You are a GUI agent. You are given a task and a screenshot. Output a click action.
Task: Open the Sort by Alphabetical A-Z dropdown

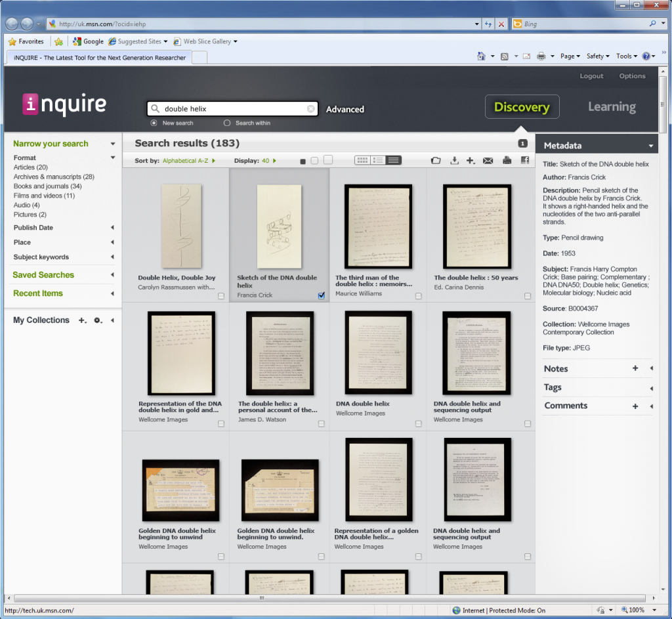click(x=188, y=161)
